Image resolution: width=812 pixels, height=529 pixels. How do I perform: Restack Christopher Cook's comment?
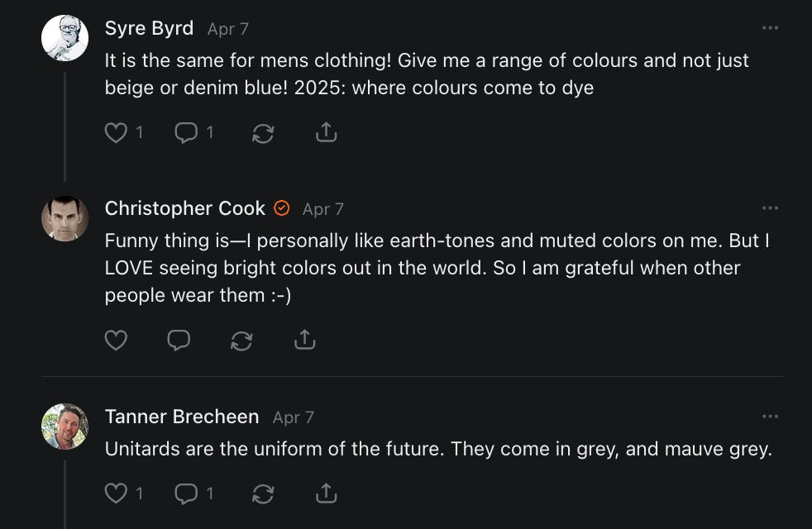[241, 341]
